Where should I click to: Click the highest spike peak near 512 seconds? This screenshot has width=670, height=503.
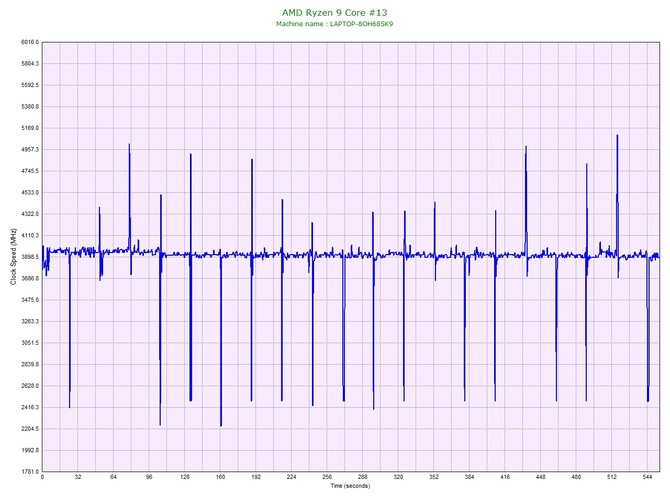(617, 136)
